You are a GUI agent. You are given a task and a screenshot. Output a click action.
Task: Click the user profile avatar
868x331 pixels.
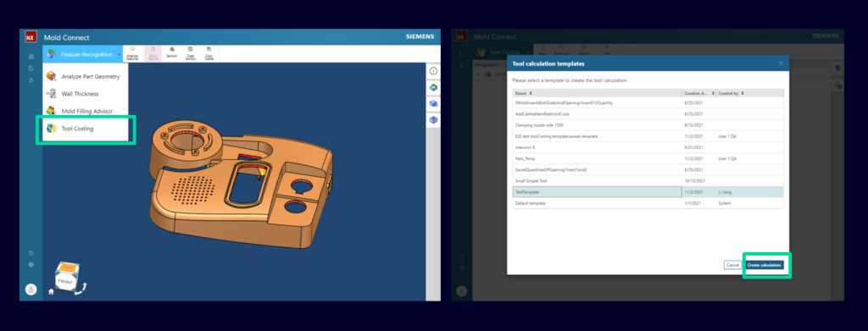coord(31,289)
